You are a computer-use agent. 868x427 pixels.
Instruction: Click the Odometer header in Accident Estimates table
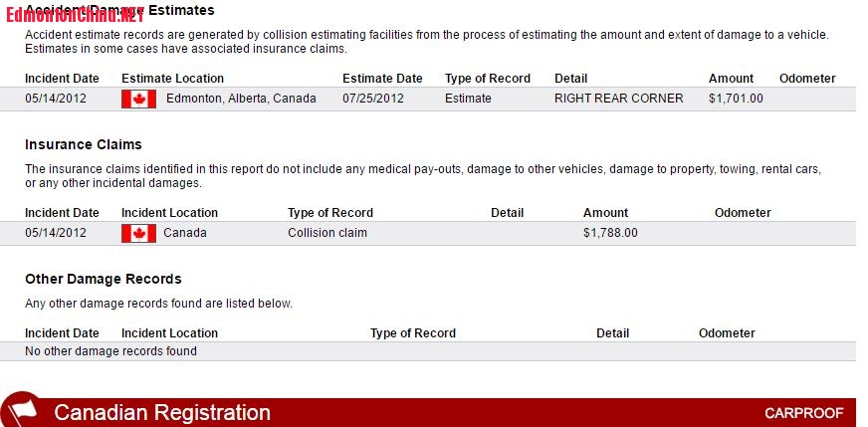pyautogui.click(x=807, y=79)
